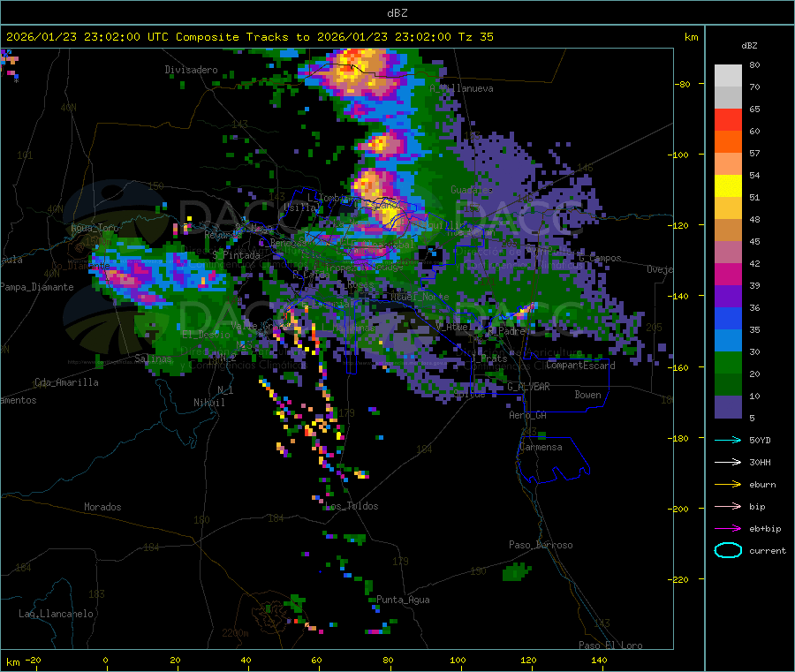Click the 'Carmensa' map label
The height and width of the screenshot is (672, 795).
pos(541,448)
